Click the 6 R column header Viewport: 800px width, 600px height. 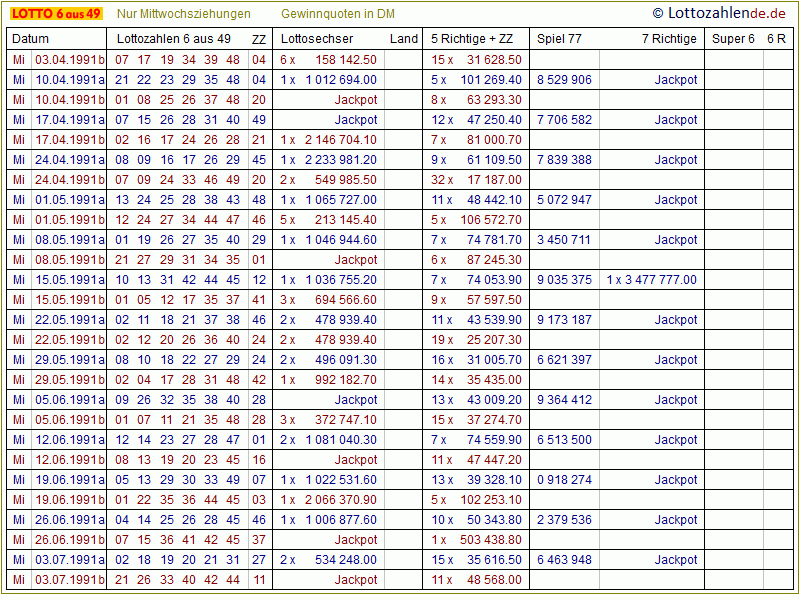776,39
